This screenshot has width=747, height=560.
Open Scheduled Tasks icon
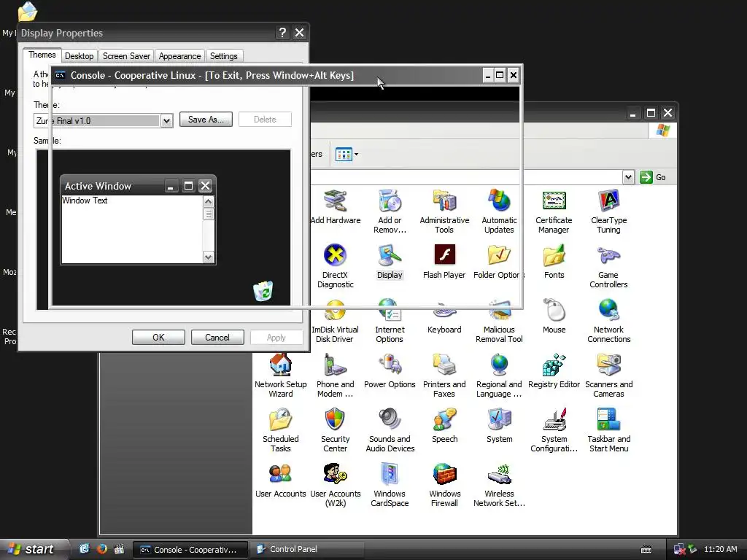pos(281,419)
